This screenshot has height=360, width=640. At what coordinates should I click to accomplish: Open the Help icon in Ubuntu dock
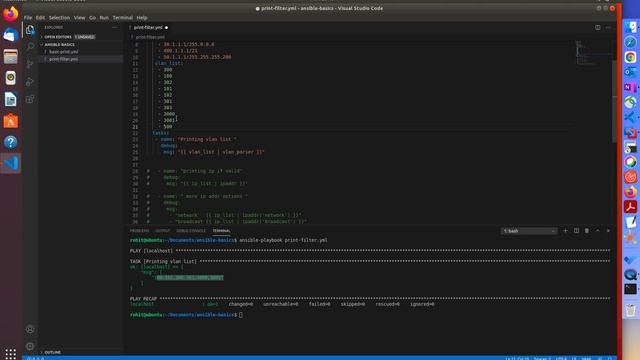(x=11, y=142)
